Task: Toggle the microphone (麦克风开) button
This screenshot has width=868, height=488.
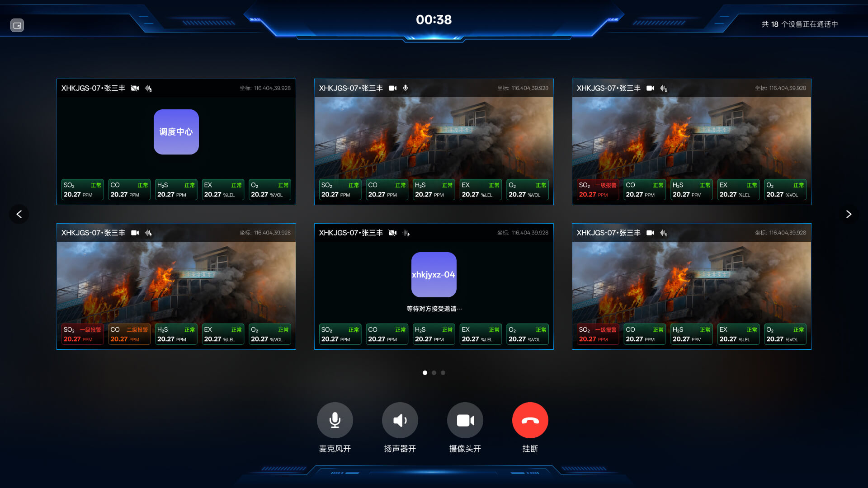Action: [335, 420]
